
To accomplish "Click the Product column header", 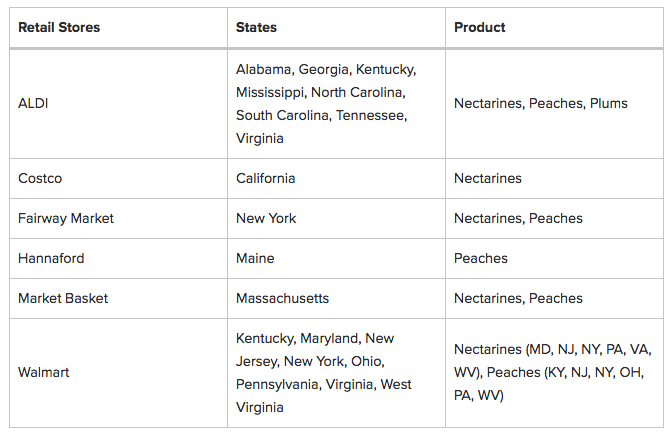I will click(480, 27).
